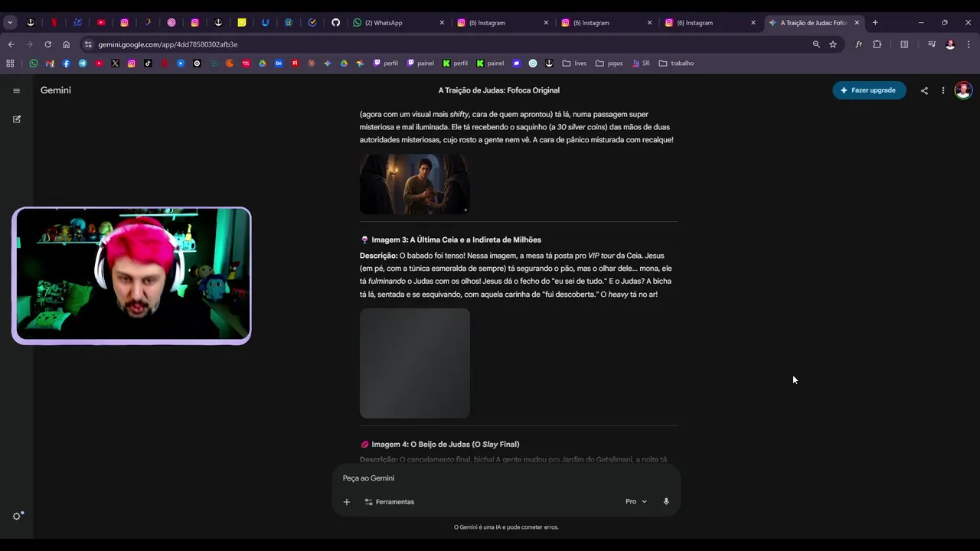Open the Twitch 'painel' bookmark
This screenshot has height=551, width=980.
420,64
